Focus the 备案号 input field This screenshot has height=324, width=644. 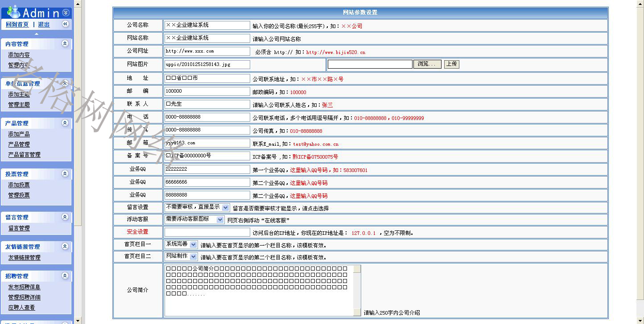tap(207, 156)
